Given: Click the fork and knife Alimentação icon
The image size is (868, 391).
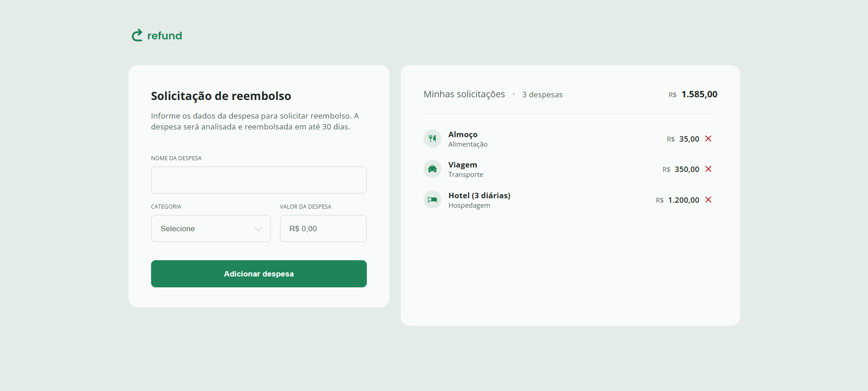Looking at the screenshot, I should (432, 138).
